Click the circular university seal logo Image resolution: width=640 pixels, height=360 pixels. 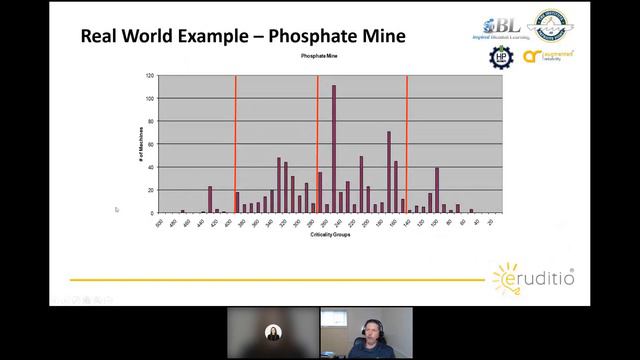(x=551, y=26)
